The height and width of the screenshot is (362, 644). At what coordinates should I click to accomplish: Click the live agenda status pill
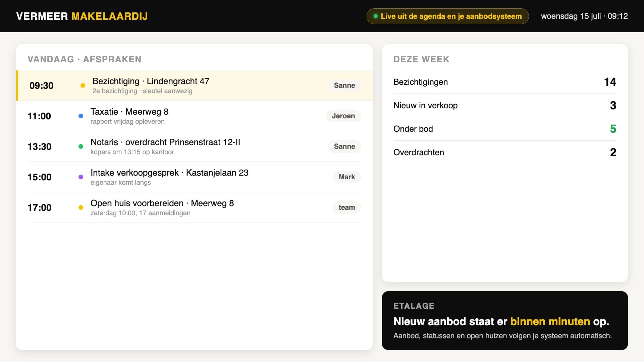point(447,16)
